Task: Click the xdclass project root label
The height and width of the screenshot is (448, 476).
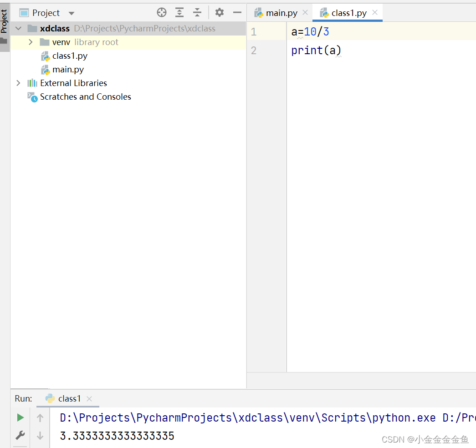Action: [x=55, y=29]
